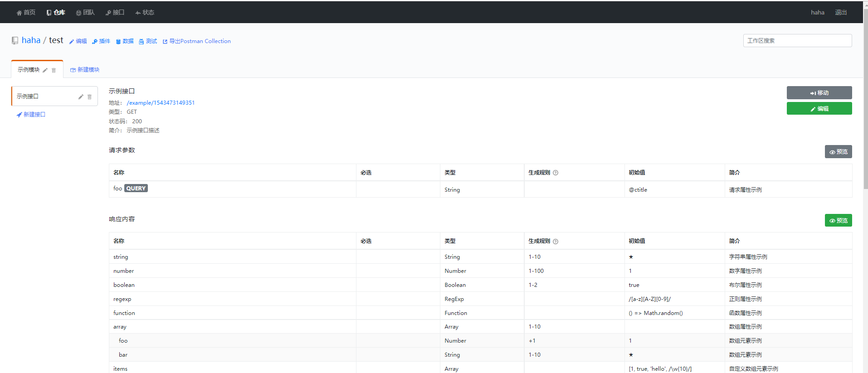Open the /example/1543473149351 address link
This screenshot has width=868, height=373.
coord(161,103)
